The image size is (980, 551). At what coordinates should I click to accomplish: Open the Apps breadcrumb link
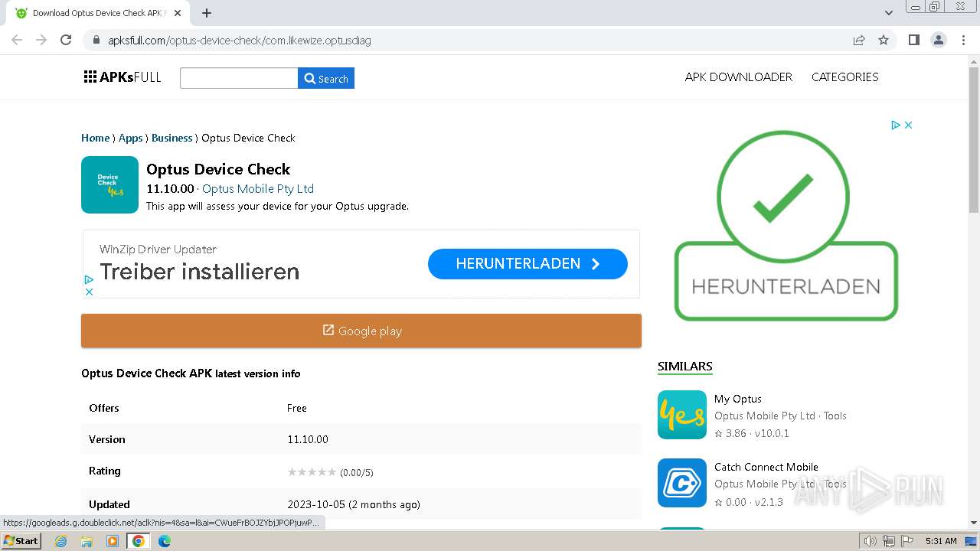point(130,138)
